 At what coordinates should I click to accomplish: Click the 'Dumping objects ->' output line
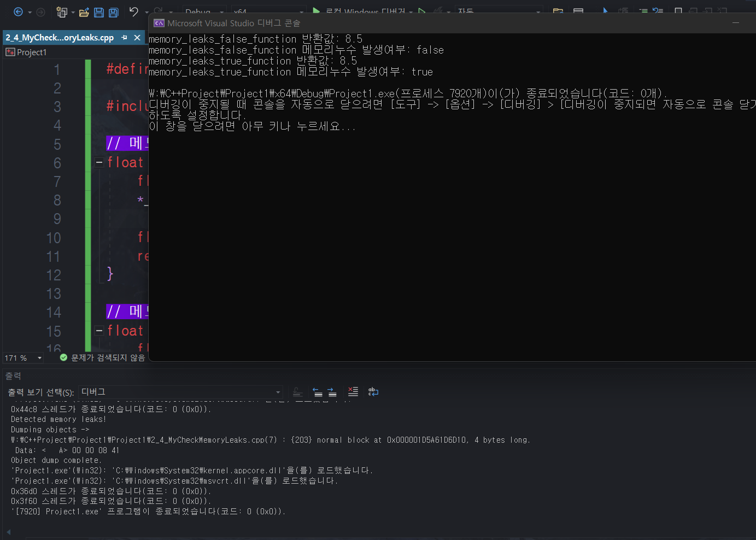(50, 430)
